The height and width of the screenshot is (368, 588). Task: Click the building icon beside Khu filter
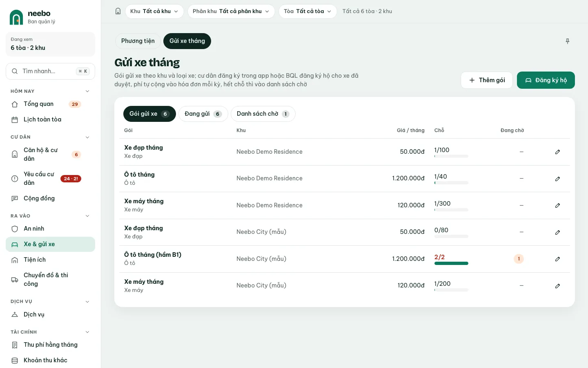coord(118,11)
